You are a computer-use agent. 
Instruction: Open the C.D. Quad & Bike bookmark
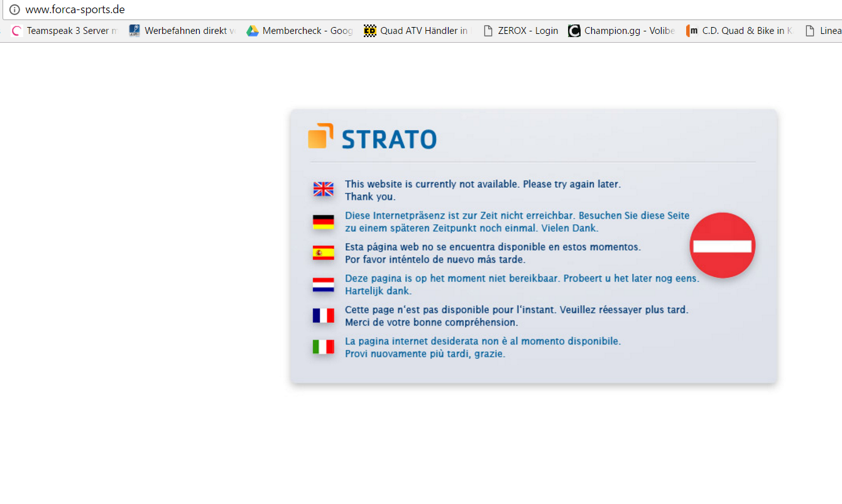pos(740,31)
